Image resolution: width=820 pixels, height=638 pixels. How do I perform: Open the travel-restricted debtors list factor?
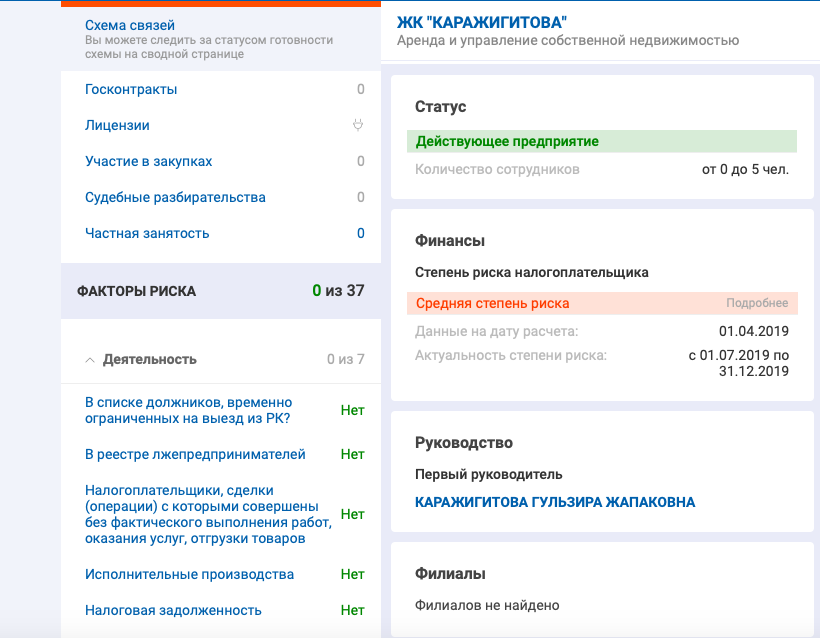(188, 410)
